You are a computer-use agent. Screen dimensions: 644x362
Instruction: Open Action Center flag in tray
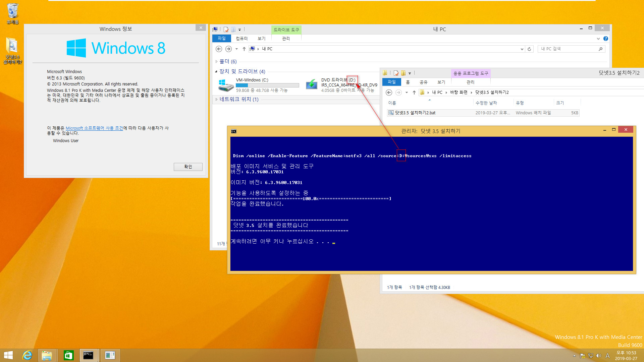coord(583,356)
